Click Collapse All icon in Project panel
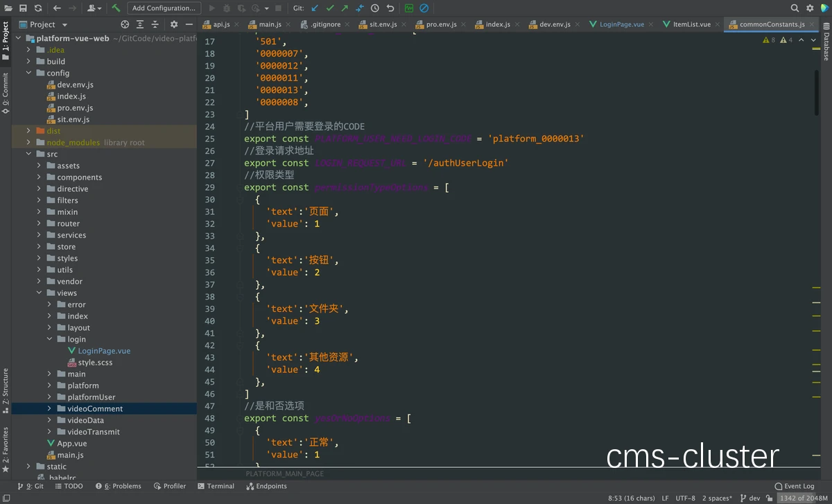 point(155,24)
